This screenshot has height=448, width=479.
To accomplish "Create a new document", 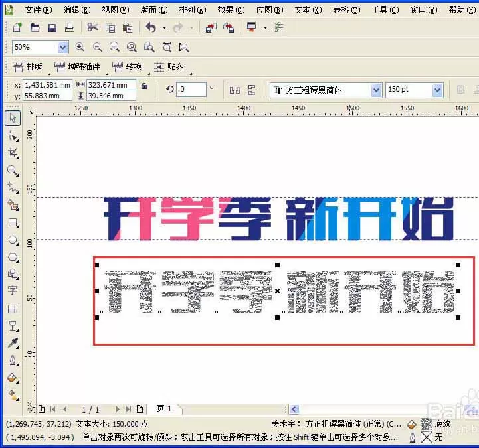I will [17, 27].
